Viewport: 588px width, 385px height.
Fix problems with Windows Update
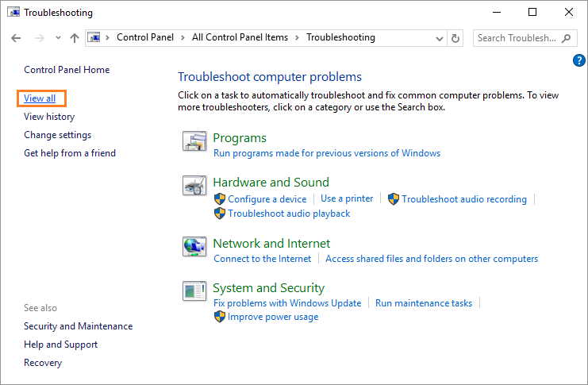[287, 303]
